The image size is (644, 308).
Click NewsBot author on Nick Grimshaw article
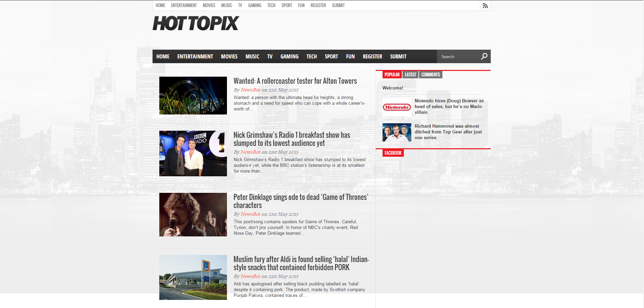(x=251, y=152)
